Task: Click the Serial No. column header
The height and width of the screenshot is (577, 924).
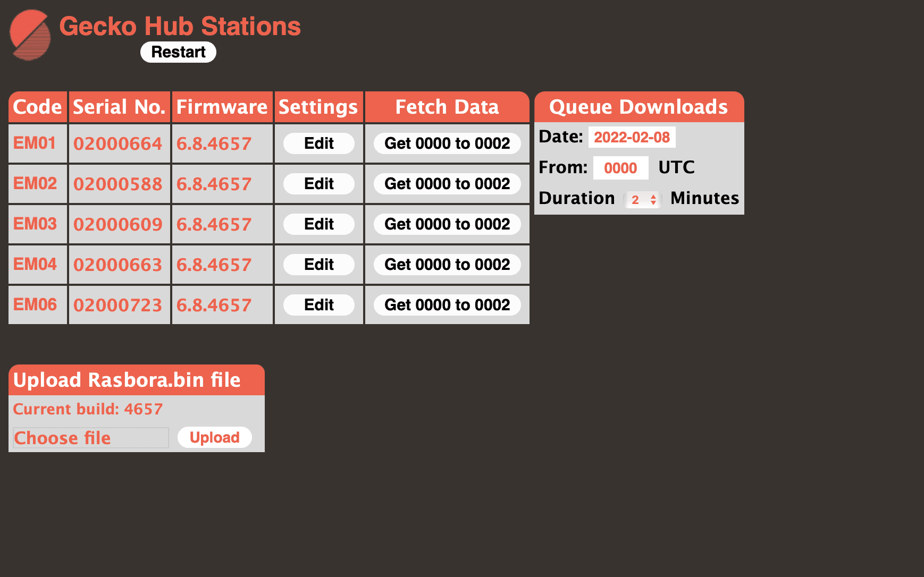Action: 119,107
